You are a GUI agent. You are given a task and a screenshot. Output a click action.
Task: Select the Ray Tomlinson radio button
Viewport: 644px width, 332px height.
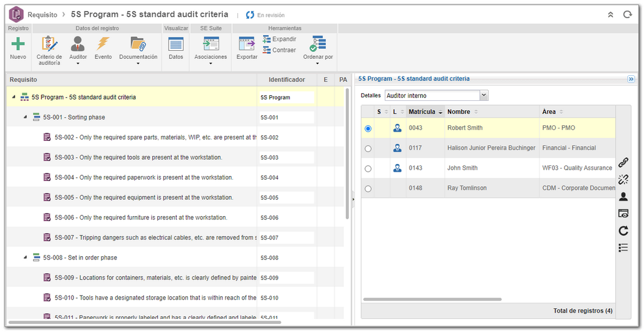pyautogui.click(x=368, y=189)
